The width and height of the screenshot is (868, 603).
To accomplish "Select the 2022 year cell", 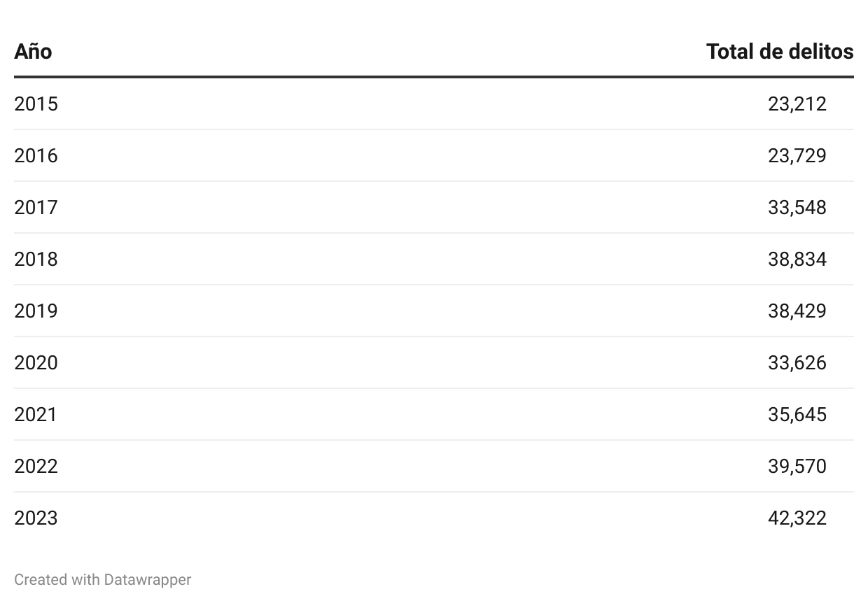I will click(36, 467).
